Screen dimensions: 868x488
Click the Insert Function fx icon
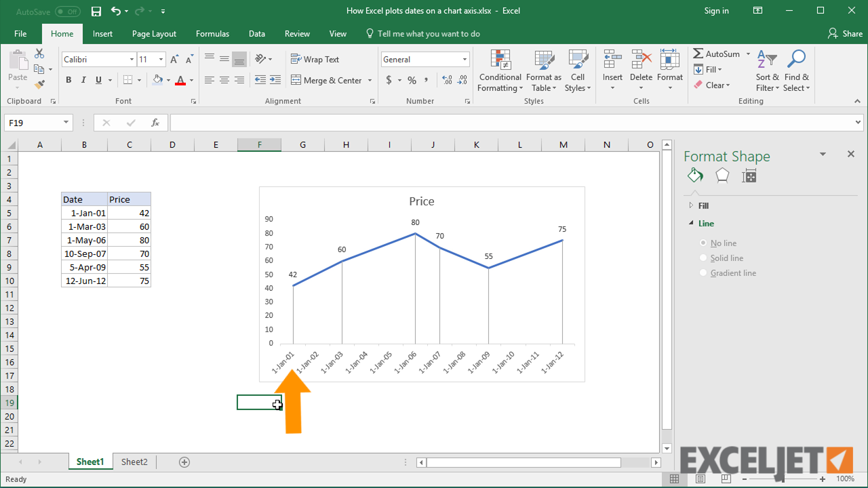[x=155, y=123]
